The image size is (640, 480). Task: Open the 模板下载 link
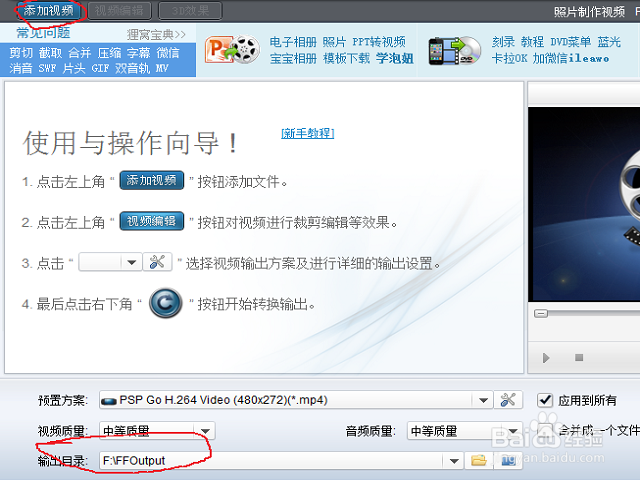[x=347, y=58]
